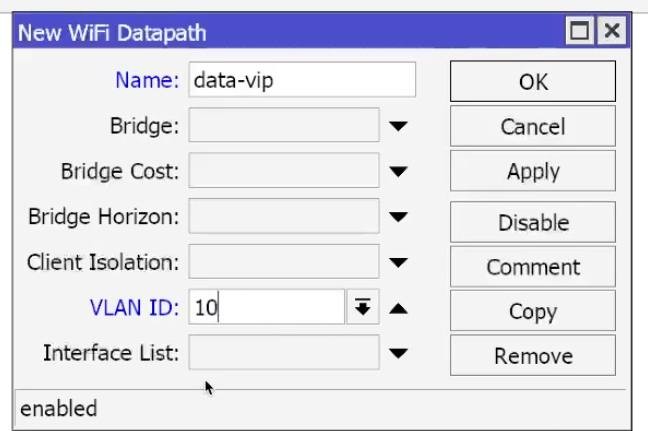Remove the datapath entry

tap(533, 355)
